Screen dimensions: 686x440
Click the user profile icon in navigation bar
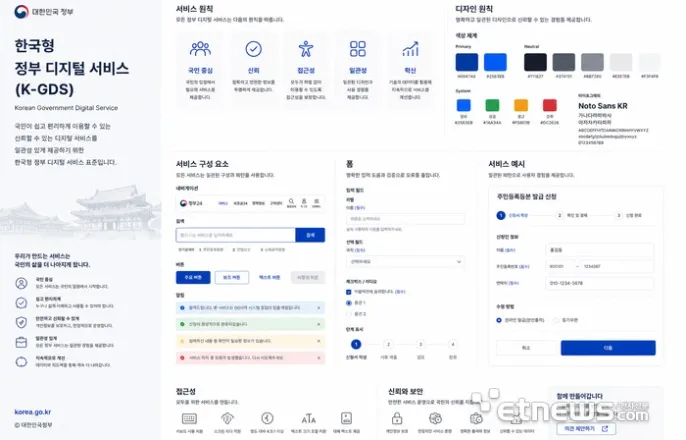coord(304,202)
